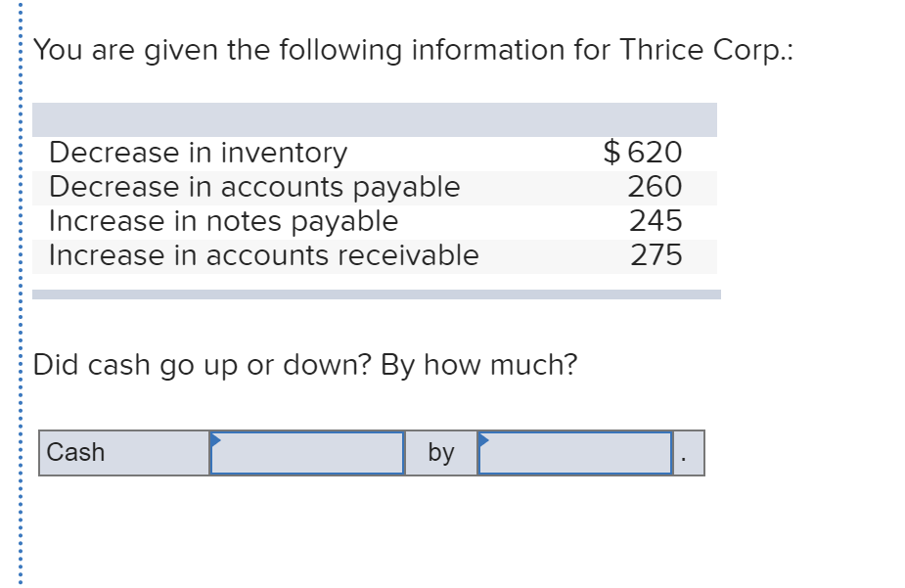
Task: Select the empty answer box next to Cash
Action: click(x=306, y=452)
